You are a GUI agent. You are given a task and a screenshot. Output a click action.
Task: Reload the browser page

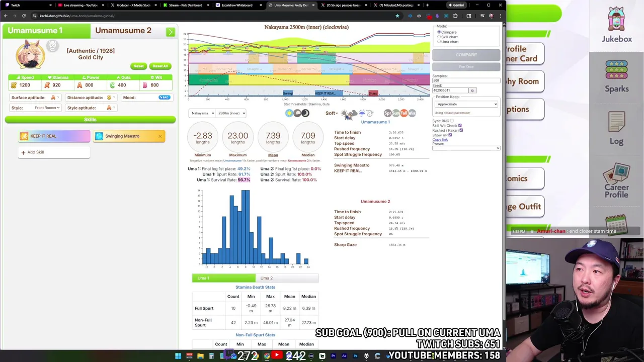tap(24, 16)
